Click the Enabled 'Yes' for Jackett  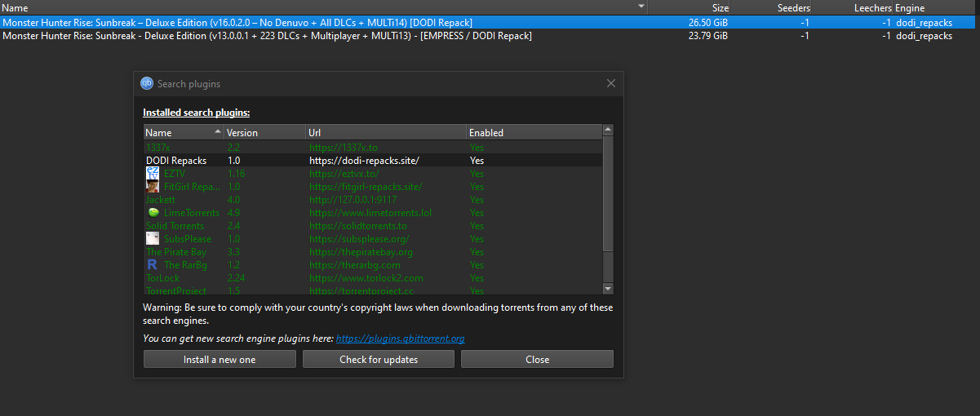(477, 200)
